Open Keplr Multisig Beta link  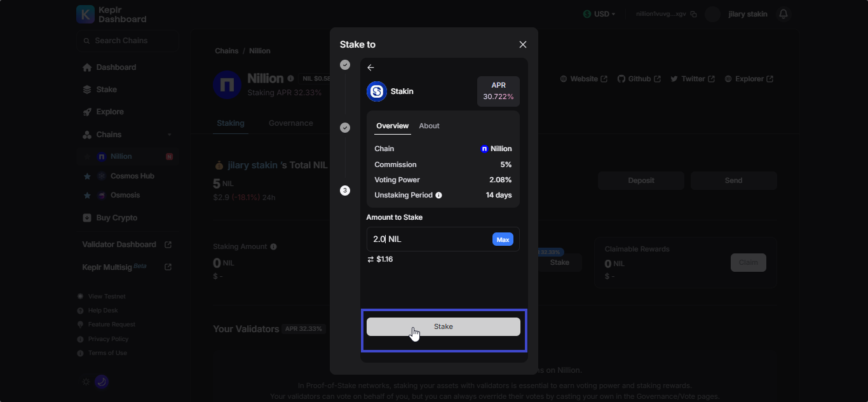pyautogui.click(x=127, y=267)
